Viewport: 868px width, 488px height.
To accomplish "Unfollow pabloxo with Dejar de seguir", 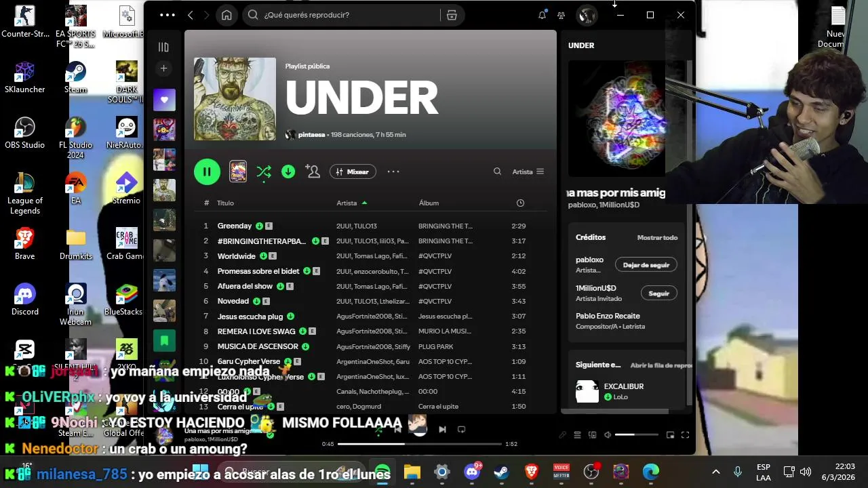I will [646, 265].
